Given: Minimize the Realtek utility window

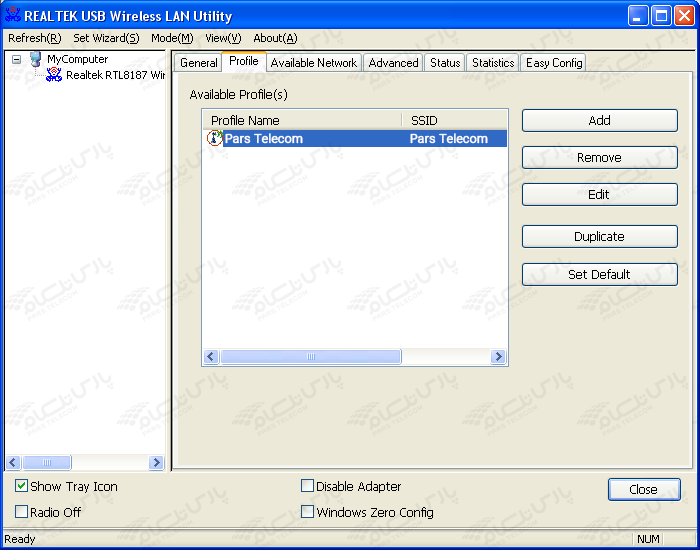Looking at the screenshot, I should point(638,17).
